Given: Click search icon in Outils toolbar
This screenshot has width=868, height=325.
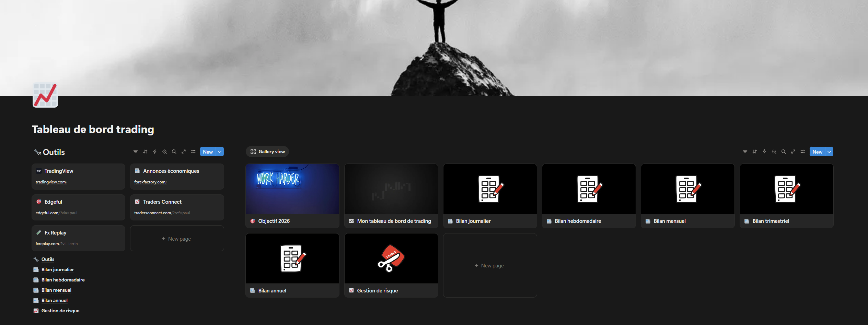Looking at the screenshot, I should pos(174,152).
